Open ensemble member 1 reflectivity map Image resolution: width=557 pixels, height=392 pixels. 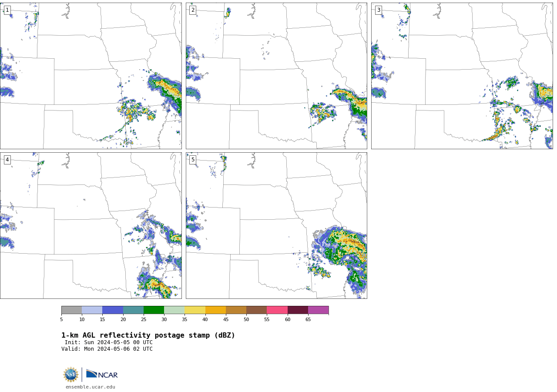click(x=91, y=76)
